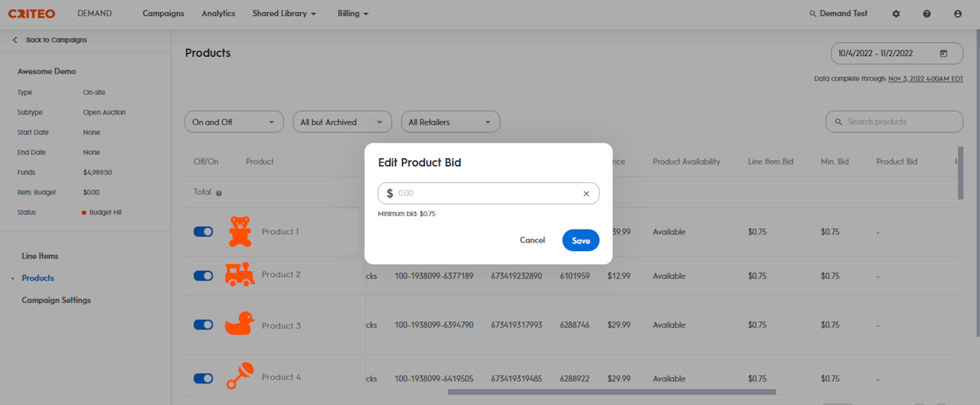Disable the Product 4 switch
The width and height of the screenshot is (980, 405).
[x=204, y=378]
